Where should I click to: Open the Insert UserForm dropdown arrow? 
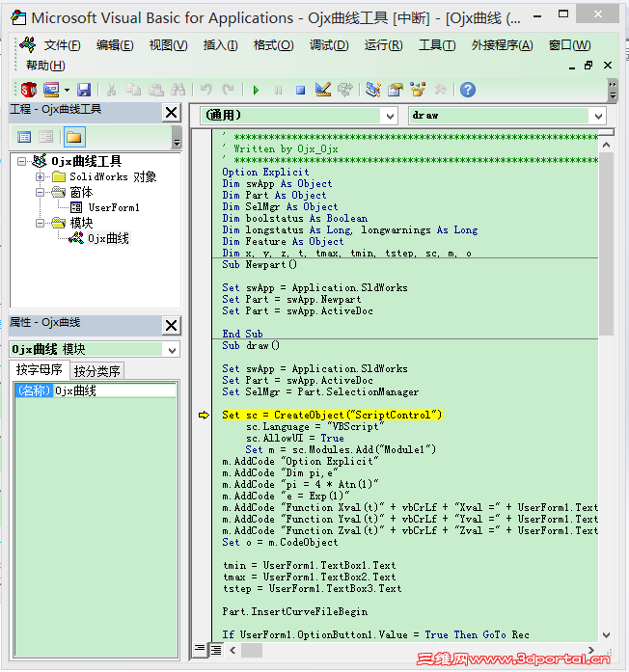(67, 90)
